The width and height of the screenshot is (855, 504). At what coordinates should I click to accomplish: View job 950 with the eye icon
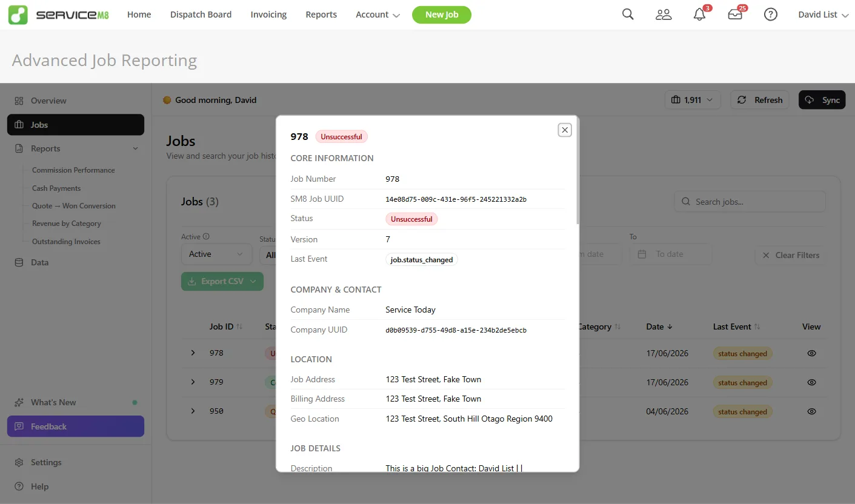(x=811, y=411)
